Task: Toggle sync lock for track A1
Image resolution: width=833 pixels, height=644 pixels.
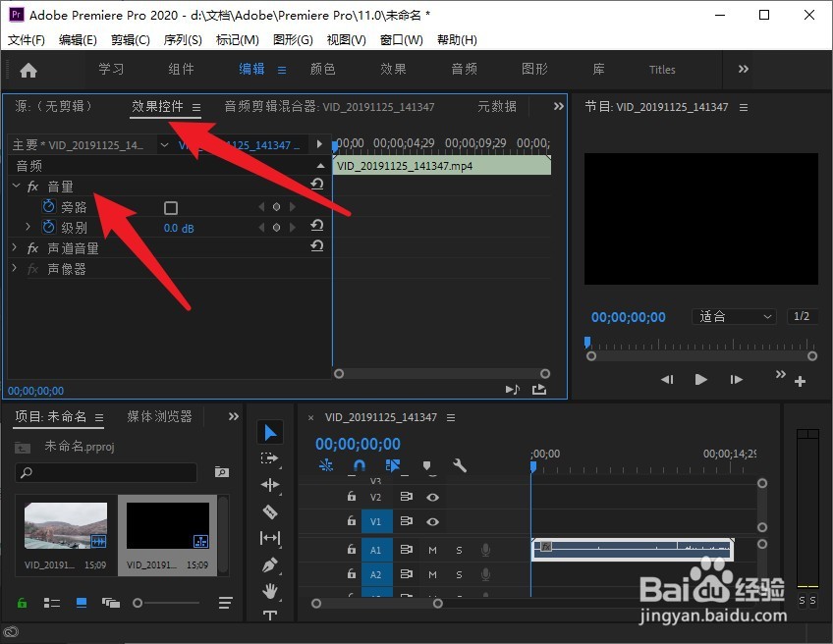Action: point(406,549)
